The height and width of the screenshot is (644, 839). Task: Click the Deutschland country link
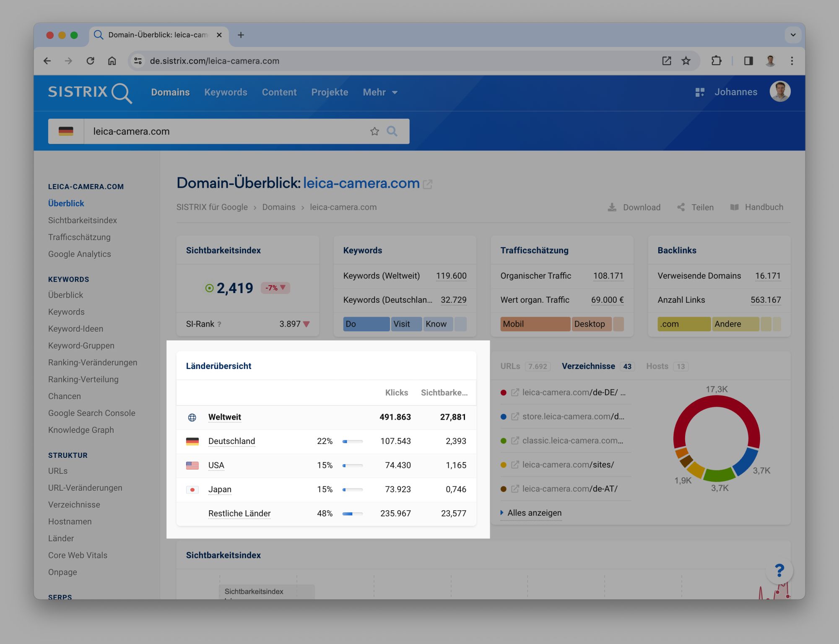(231, 441)
